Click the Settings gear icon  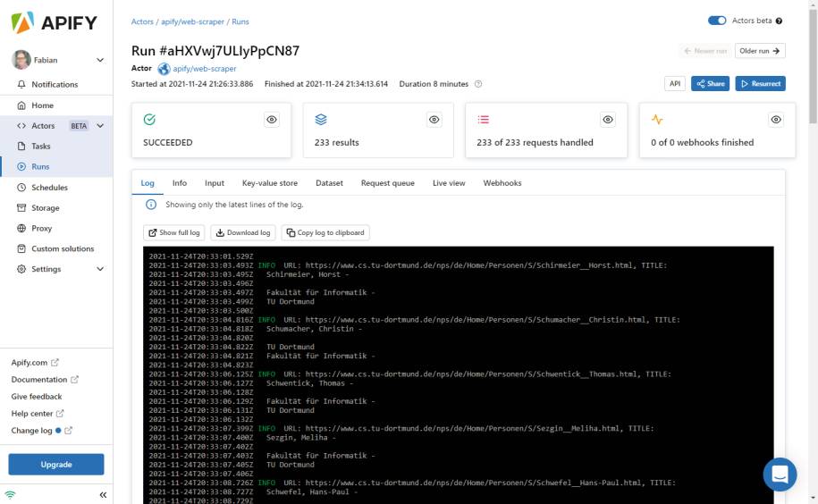click(21, 269)
